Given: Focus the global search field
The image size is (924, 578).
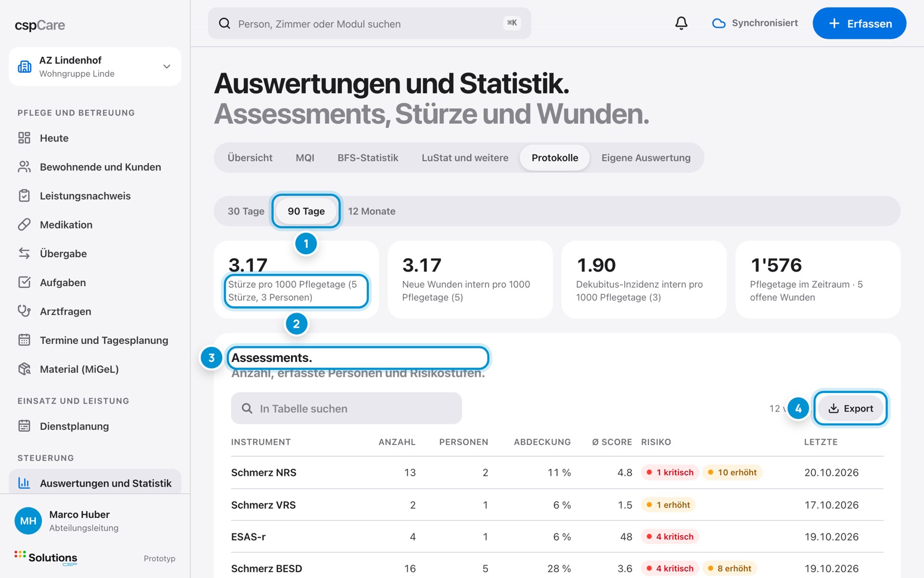Looking at the screenshot, I should point(369,23).
